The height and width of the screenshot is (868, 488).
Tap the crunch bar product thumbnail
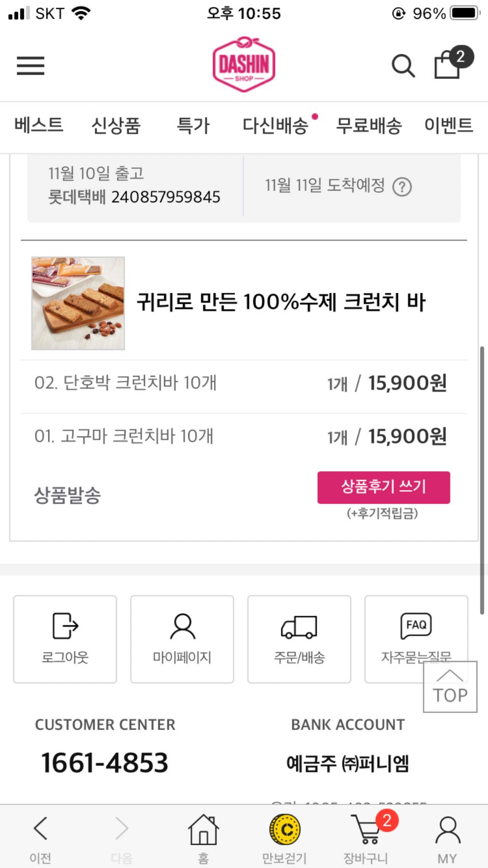tap(78, 303)
